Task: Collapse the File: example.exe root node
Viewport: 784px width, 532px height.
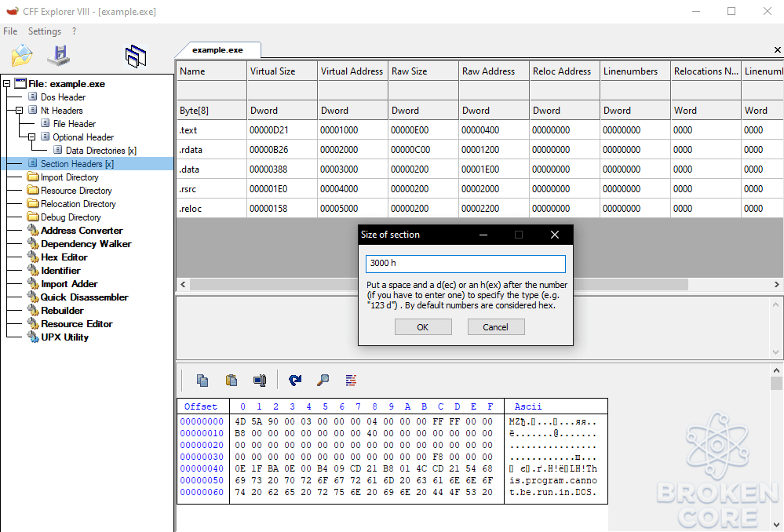Action: [7, 84]
